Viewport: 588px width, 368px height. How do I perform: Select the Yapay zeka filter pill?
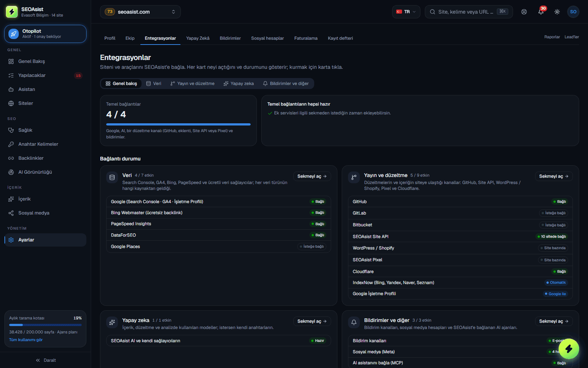click(x=239, y=84)
